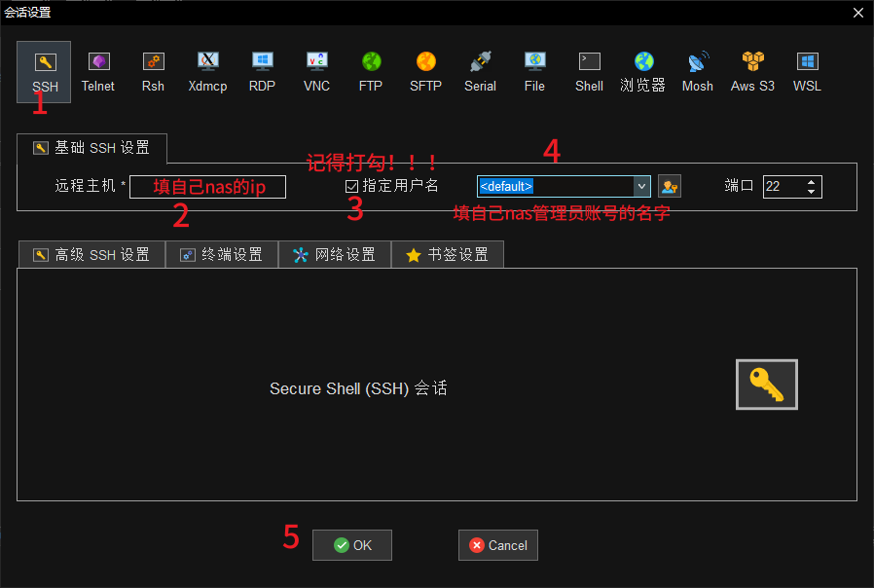Expand the username <default> dropdown arrow
This screenshot has height=588, width=874.
coord(641,186)
